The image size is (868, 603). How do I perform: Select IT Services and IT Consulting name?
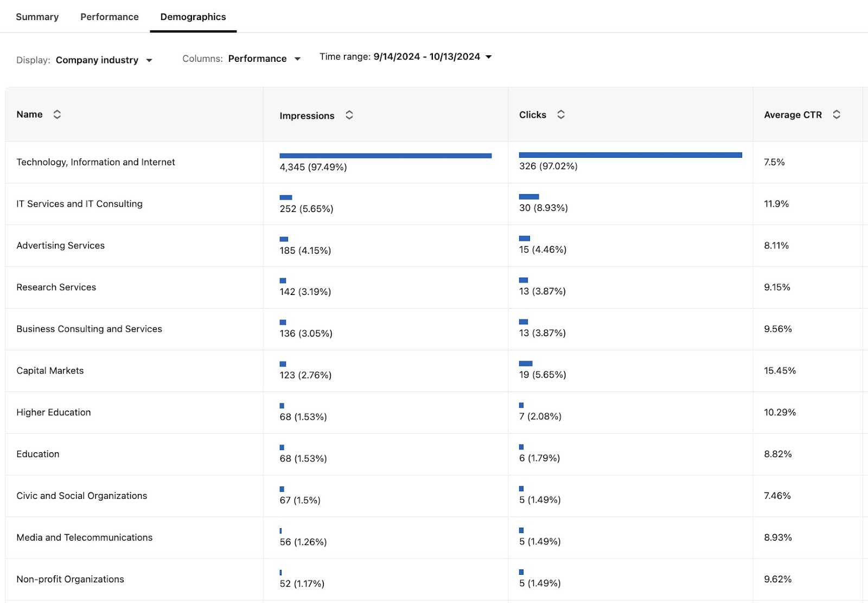[x=80, y=204]
